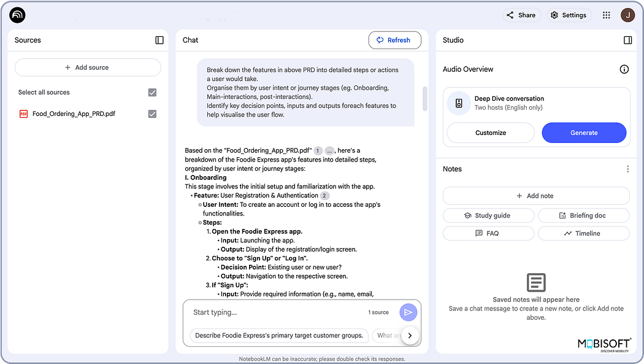This screenshot has width=644, height=364.
Task: Click the send prompt arrow icon
Action: tap(408, 312)
